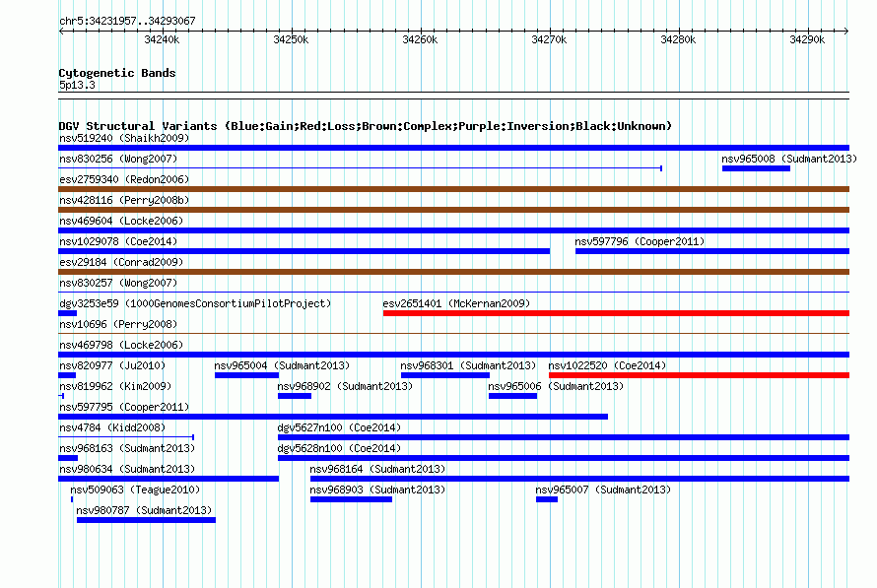Click nsv1029078 (Coe2014) label

click(x=118, y=241)
